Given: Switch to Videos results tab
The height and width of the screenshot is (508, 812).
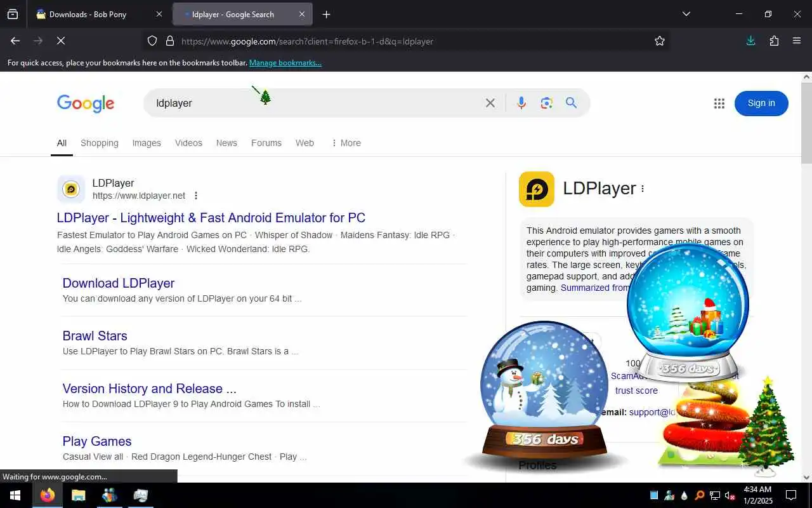Looking at the screenshot, I should click(x=188, y=143).
